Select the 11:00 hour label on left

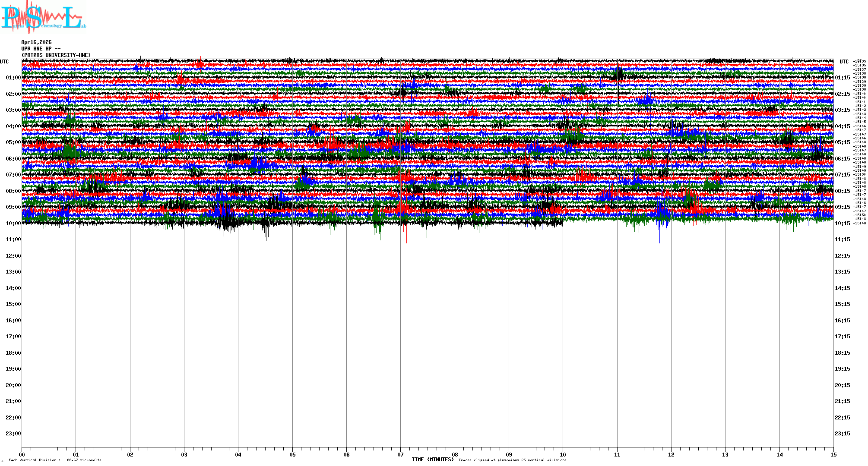13,239
